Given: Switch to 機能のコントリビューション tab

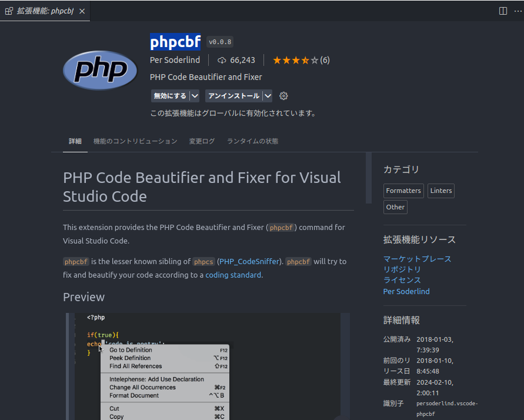Looking at the screenshot, I should click(x=135, y=141).
